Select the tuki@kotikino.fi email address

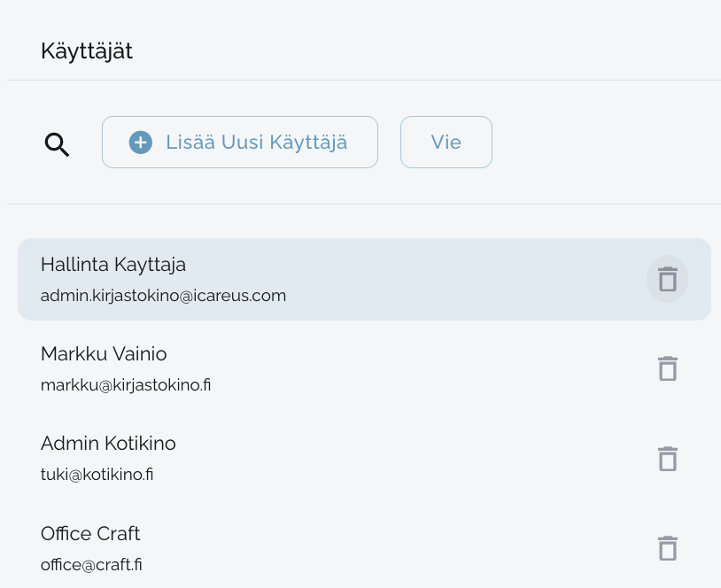[97, 475]
